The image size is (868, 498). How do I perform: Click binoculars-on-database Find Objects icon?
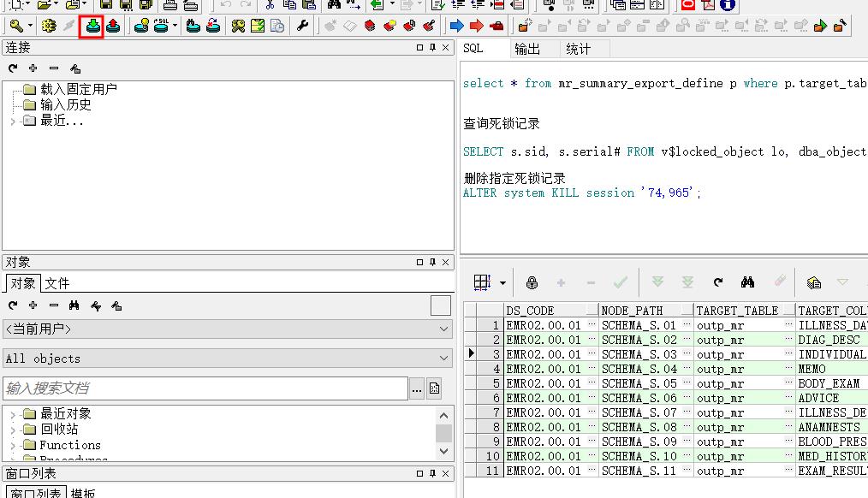coord(193,26)
